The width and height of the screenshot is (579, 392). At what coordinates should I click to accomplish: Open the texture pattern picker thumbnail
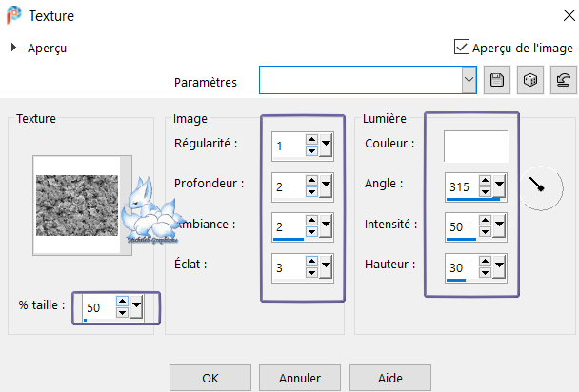82,205
